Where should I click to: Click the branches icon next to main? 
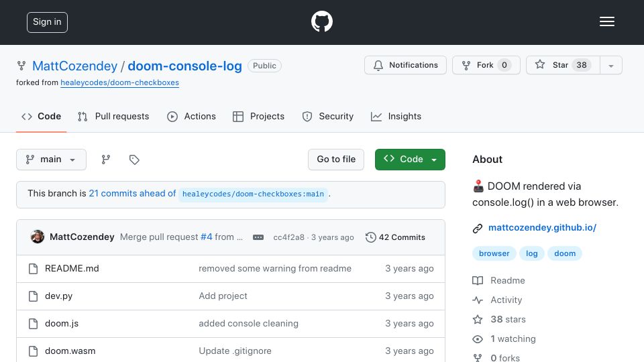(106, 160)
